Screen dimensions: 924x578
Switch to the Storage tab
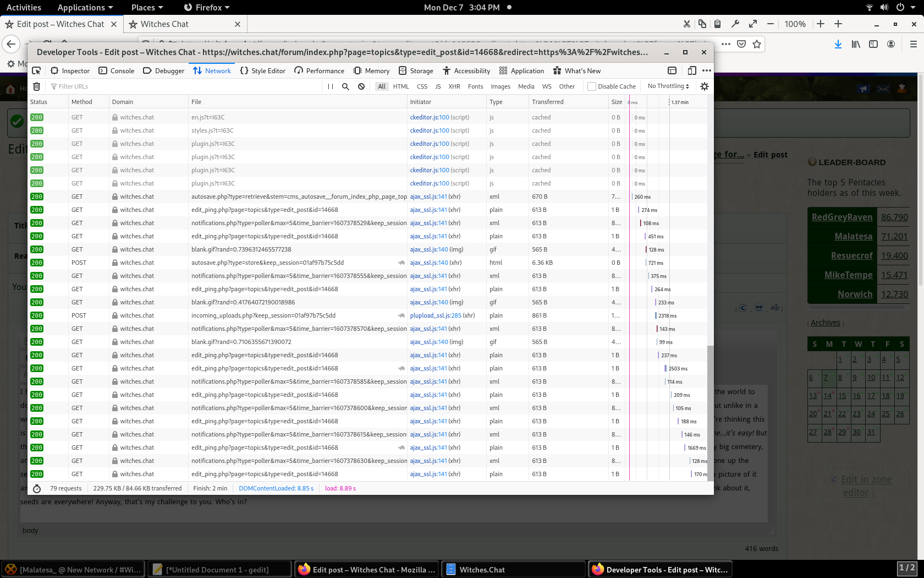coord(416,70)
